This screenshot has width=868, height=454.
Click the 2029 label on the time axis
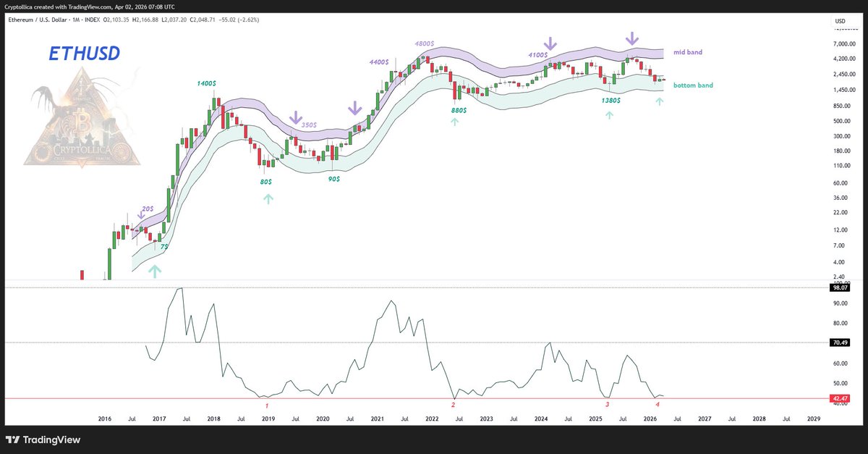(813, 419)
